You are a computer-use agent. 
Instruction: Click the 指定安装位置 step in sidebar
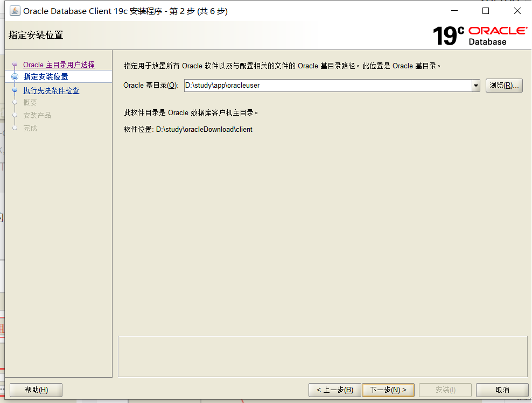tap(45, 76)
